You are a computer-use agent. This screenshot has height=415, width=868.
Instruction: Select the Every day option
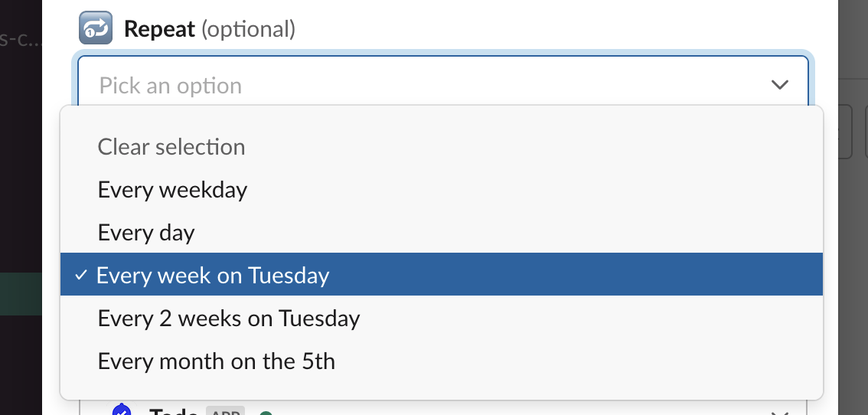[x=146, y=232]
